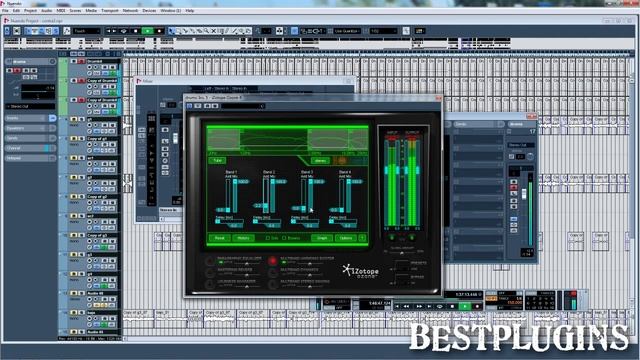Toggle the Multiband Harmonic Exciter module button
Viewport: 640px width, 360px height.
point(272,260)
